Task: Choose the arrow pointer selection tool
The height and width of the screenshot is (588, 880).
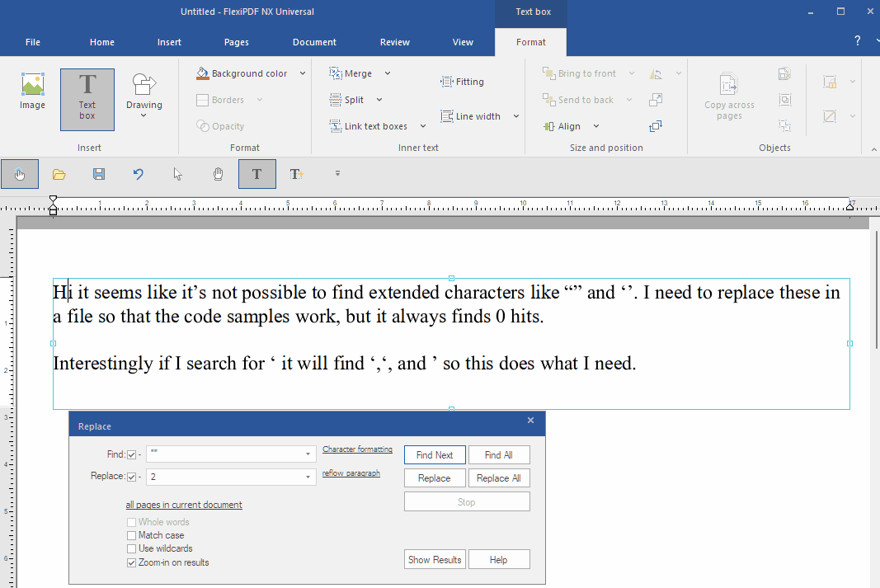Action: click(178, 174)
